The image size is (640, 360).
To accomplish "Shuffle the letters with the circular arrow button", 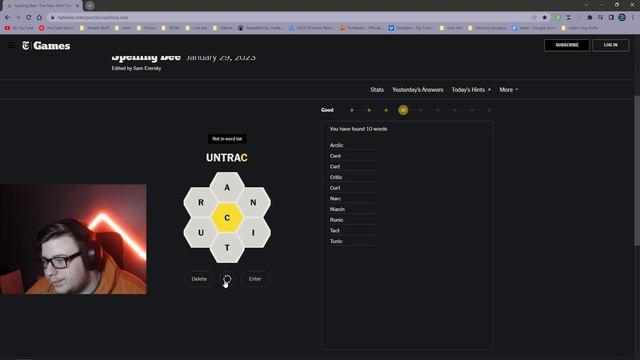I will pyautogui.click(x=227, y=279).
